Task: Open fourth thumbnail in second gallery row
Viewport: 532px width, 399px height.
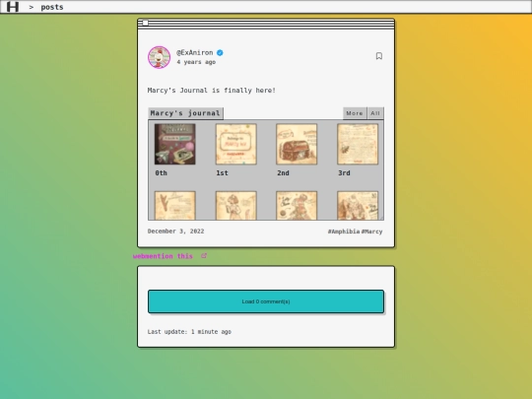Action: 358,206
